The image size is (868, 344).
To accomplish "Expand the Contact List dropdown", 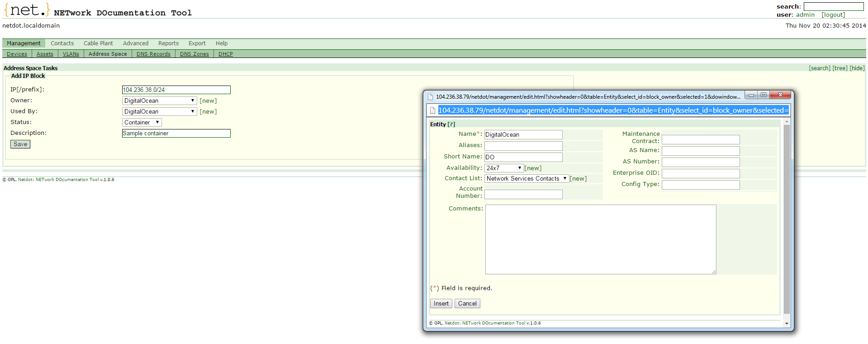I will (x=526, y=179).
